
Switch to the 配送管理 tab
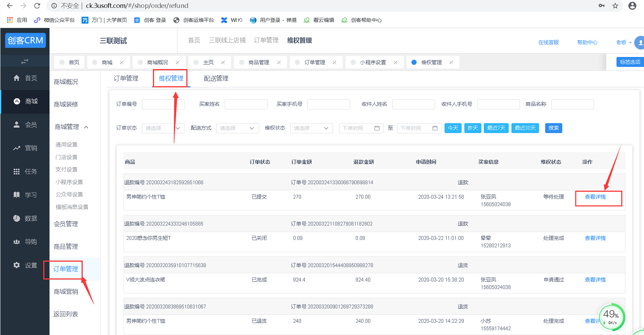coord(216,79)
